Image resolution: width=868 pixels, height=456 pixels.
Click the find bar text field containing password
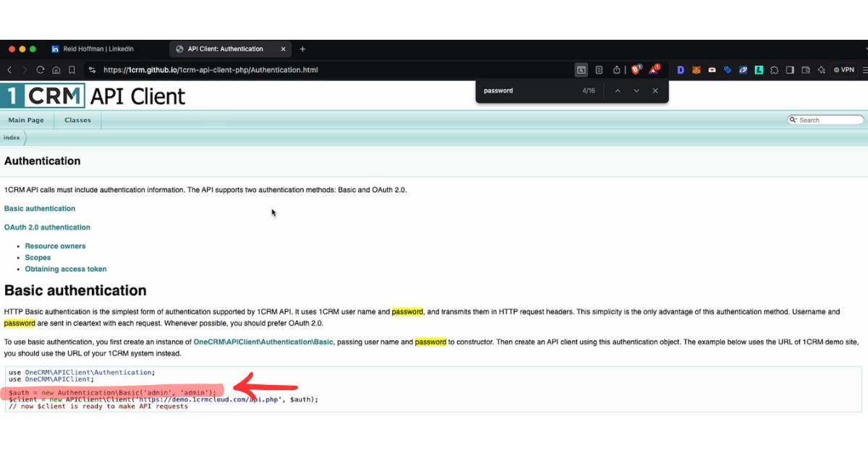(x=528, y=91)
